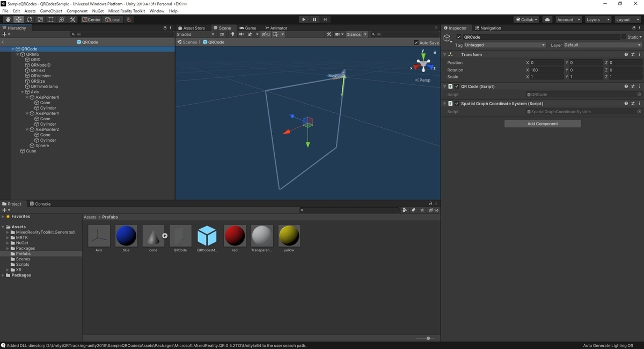Click the Step frame button
The height and width of the screenshot is (349, 644).
[x=325, y=19]
